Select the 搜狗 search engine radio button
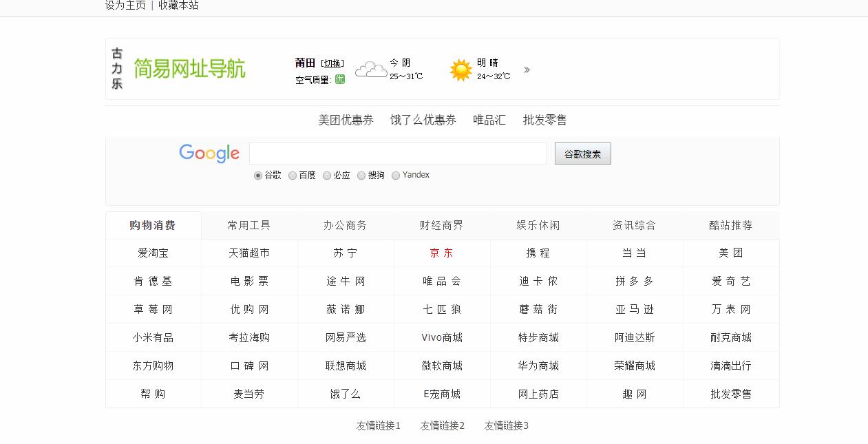 361,175
